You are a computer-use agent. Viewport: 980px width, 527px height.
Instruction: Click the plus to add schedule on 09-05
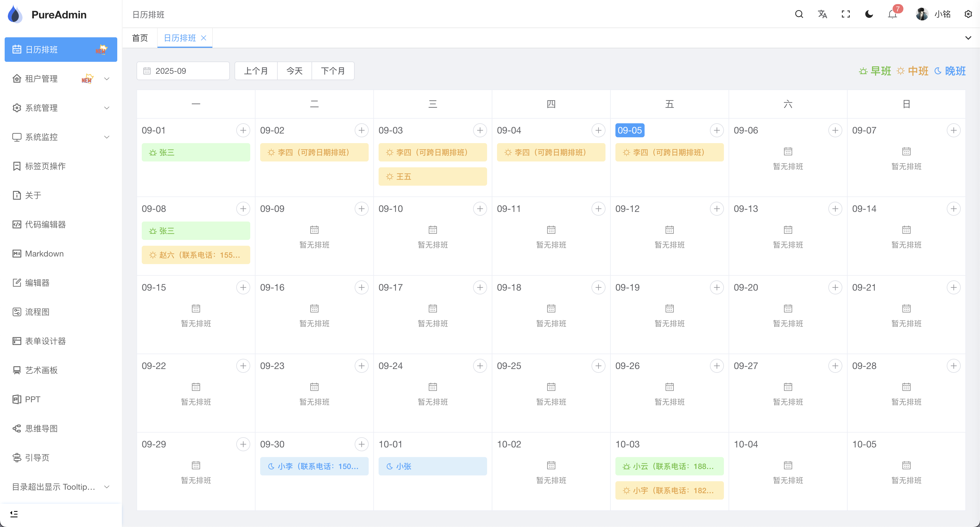click(717, 130)
